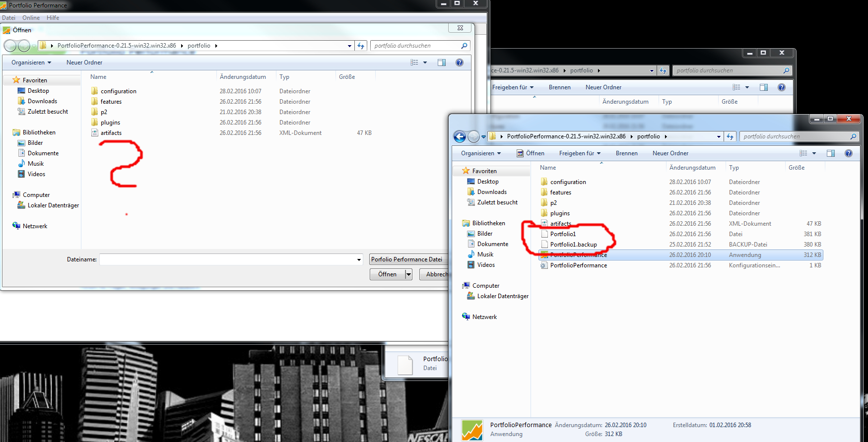Select the PortfolioPerformance Konfigurationsein... file
868x442 pixels.
579,265
